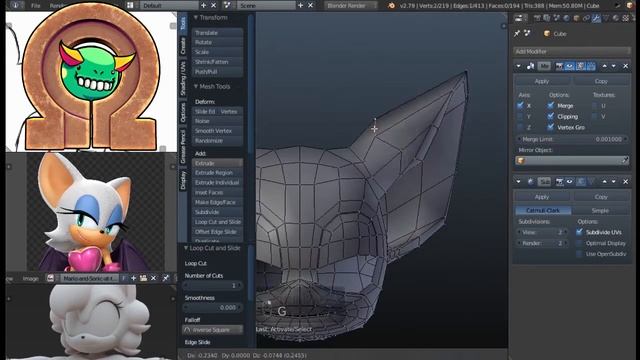This screenshot has width=640, height=360.
Task: Adjust the Number of Cuts field
Action: [x=212, y=286]
